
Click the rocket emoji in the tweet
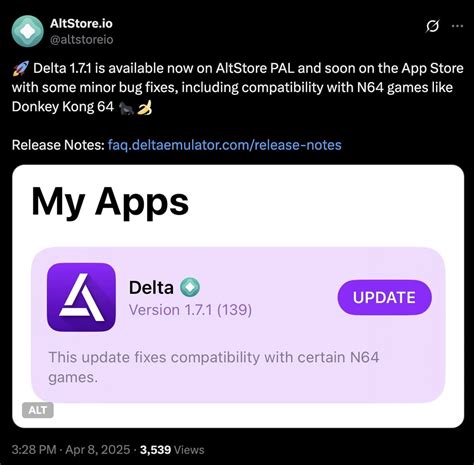click(x=21, y=68)
